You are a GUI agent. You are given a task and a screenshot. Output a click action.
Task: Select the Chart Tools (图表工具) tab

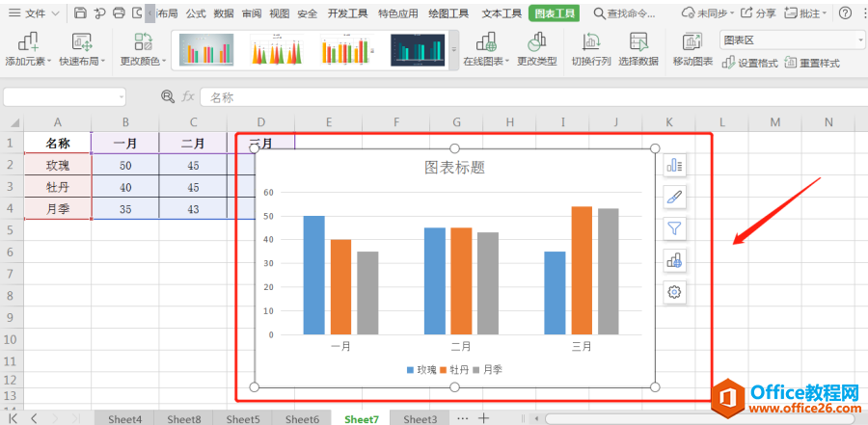555,13
